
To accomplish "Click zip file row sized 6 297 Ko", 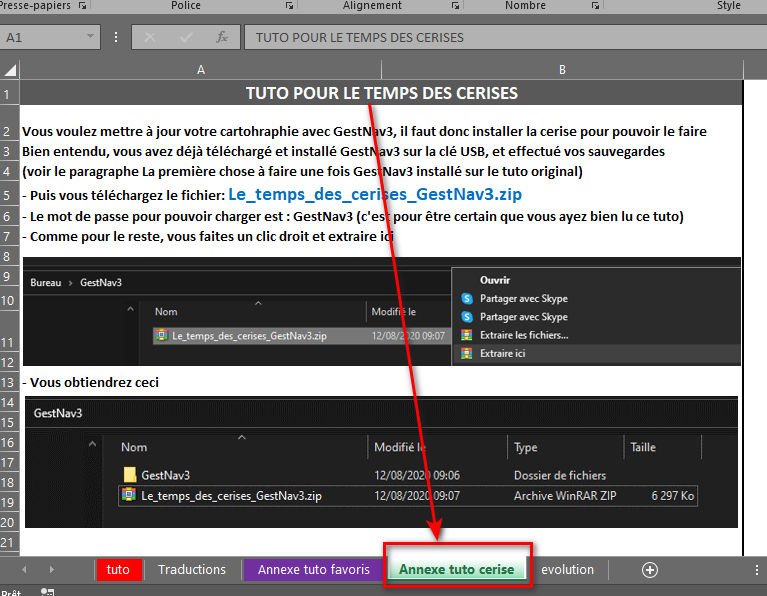I will click(408, 496).
